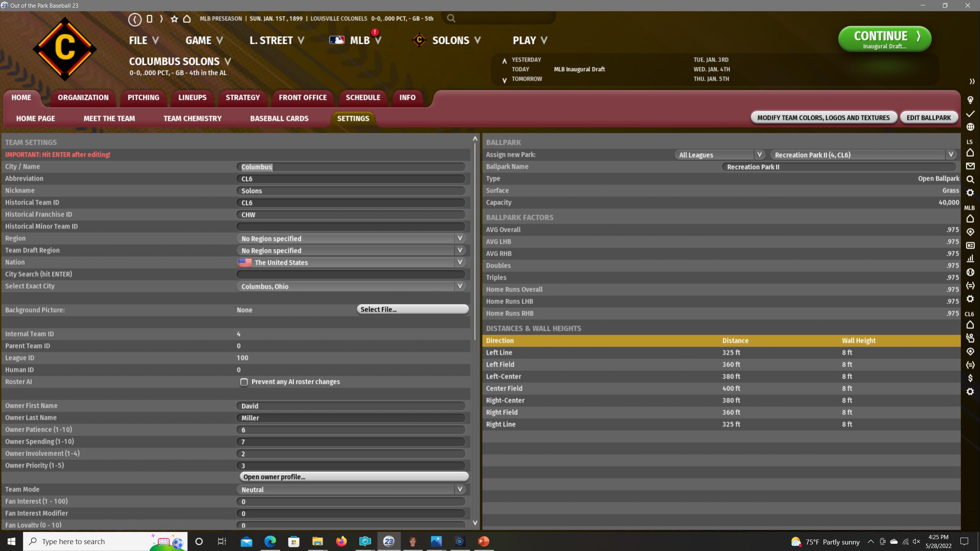The width and height of the screenshot is (980, 551).
Task: Click the EDIT BALLPARK button
Action: [x=928, y=118]
